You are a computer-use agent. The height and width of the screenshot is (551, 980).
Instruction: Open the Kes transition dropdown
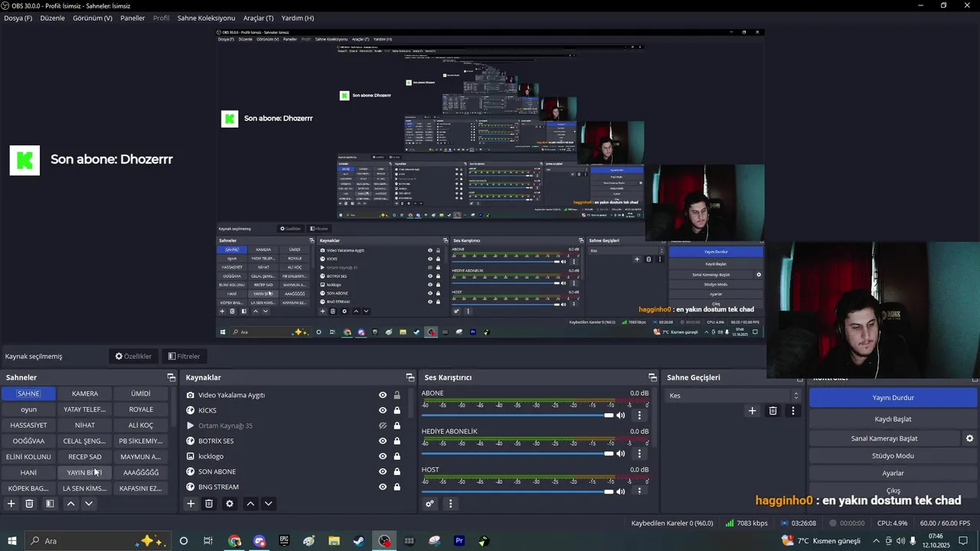[733, 396]
